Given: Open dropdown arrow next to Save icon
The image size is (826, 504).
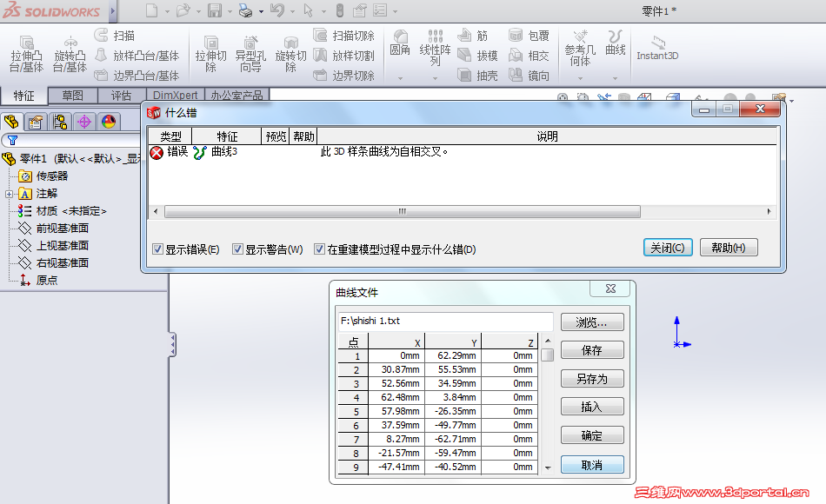Looking at the screenshot, I should click(x=230, y=11).
